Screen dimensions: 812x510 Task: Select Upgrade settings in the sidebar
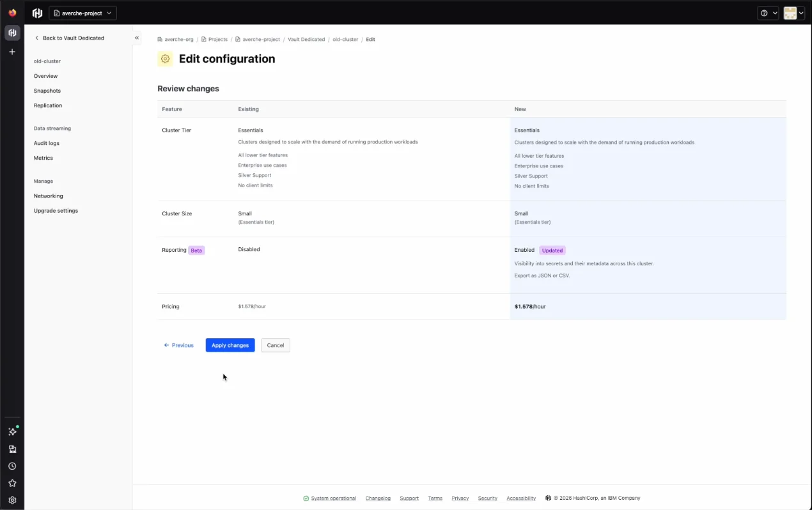pos(56,211)
